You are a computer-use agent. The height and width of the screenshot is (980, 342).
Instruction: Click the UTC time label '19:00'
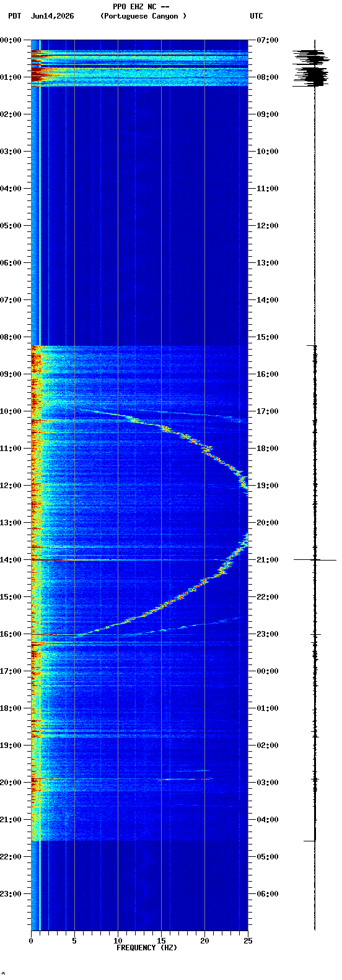[x=268, y=486]
